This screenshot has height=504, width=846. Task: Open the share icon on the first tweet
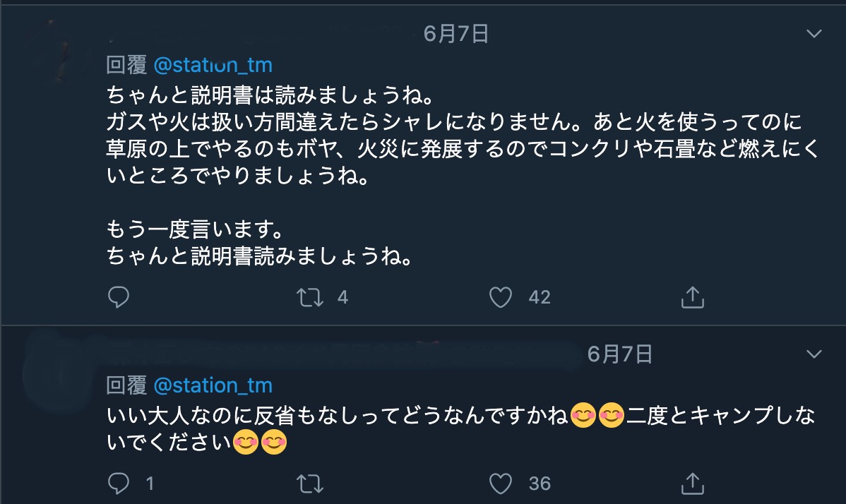coord(693,297)
